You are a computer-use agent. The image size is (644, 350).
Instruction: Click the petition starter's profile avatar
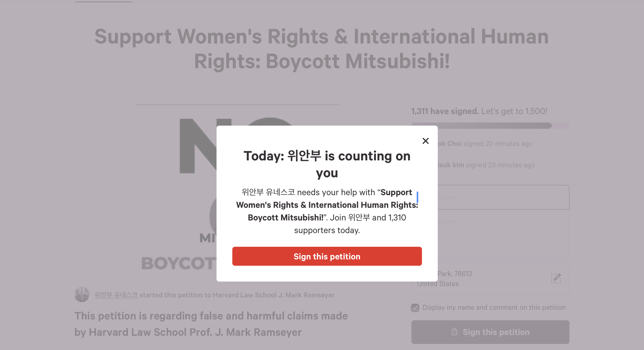(82, 294)
